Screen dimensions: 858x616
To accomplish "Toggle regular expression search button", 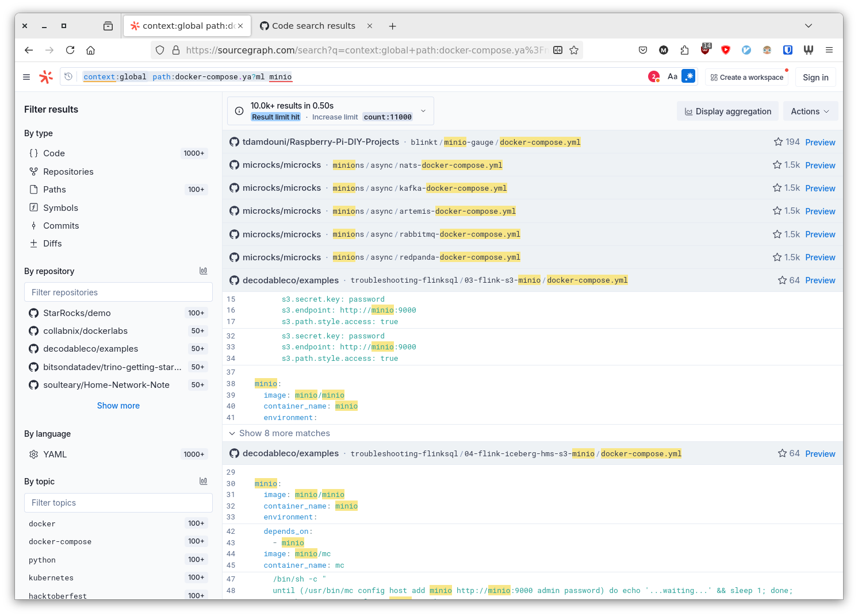I will tap(688, 76).
